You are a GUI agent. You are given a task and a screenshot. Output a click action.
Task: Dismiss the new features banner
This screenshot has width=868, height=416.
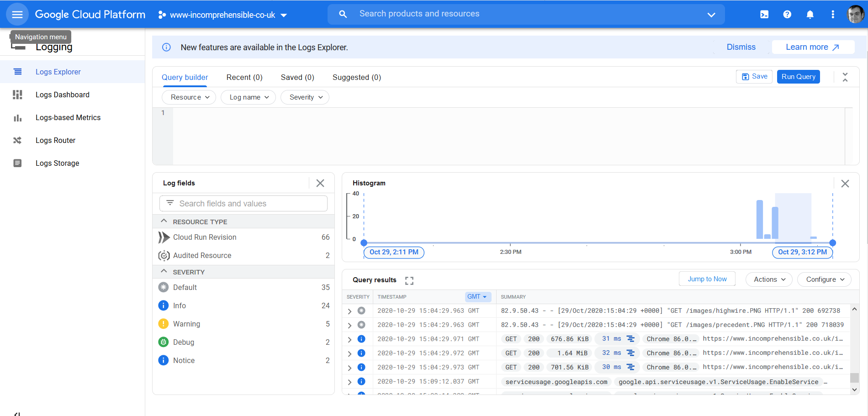click(741, 47)
